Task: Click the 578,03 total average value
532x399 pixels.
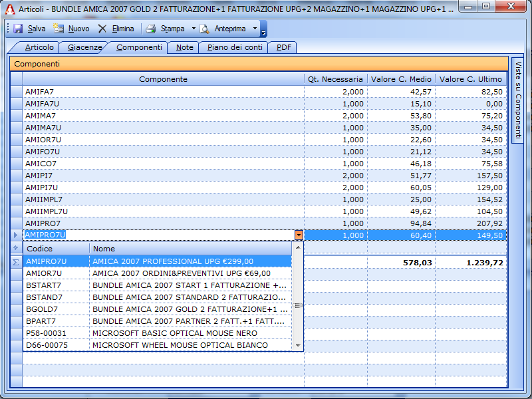Action: [x=418, y=263]
